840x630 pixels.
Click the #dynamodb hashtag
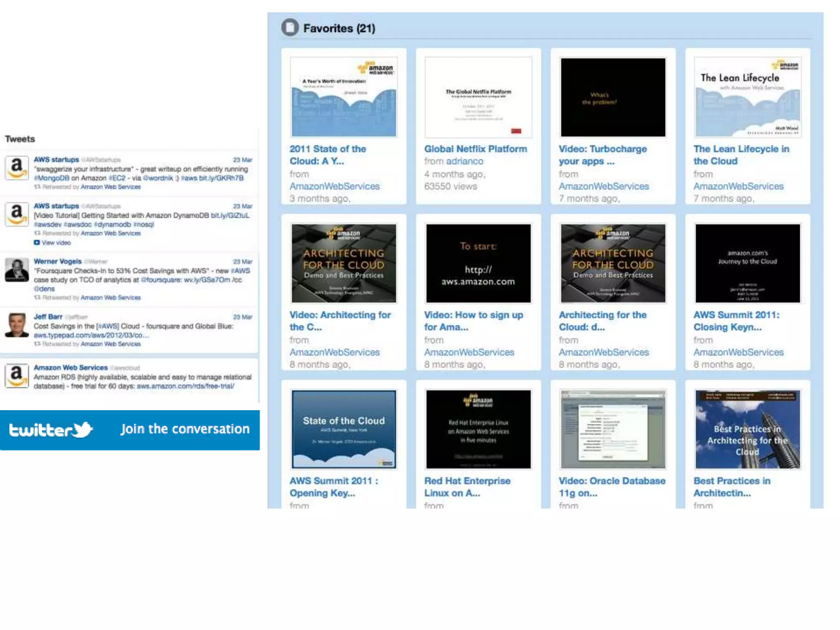(112, 224)
